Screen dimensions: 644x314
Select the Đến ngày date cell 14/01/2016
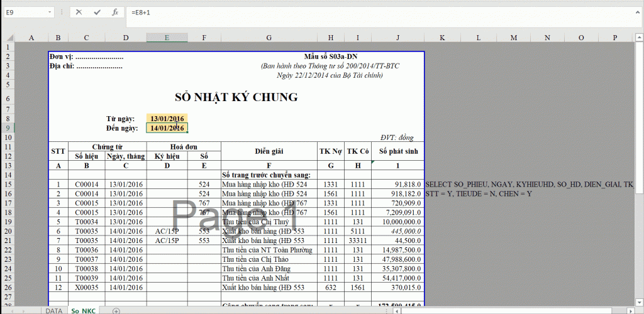[x=167, y=128]
